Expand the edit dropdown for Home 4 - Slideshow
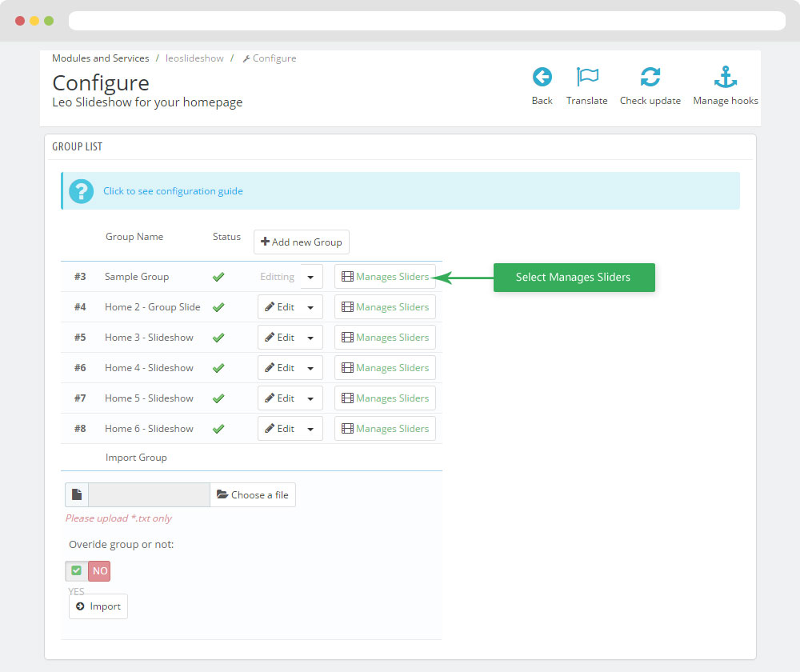Viewport: 800px width, 672px height. point(310,369)
